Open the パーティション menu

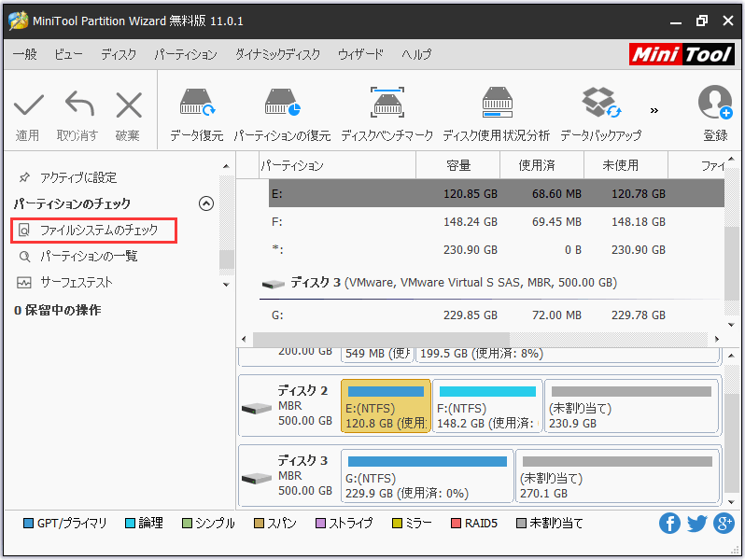(x=186, y=54)
